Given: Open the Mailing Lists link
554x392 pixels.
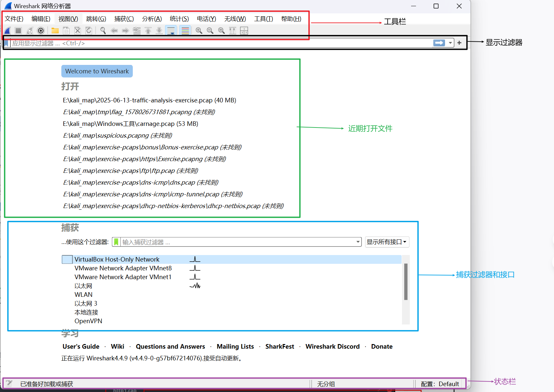Looking at the screenshot, I should click(x=235, y=346).
